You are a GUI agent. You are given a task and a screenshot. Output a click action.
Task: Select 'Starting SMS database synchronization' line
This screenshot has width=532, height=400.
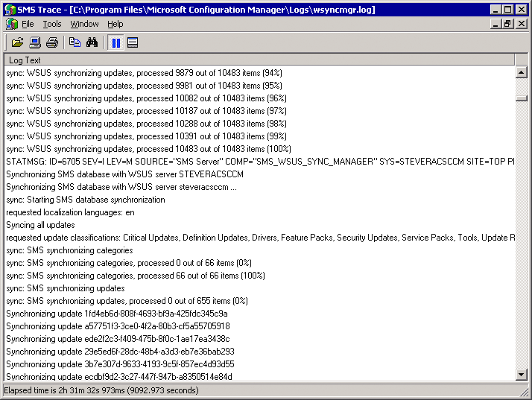tap(259, 200)
